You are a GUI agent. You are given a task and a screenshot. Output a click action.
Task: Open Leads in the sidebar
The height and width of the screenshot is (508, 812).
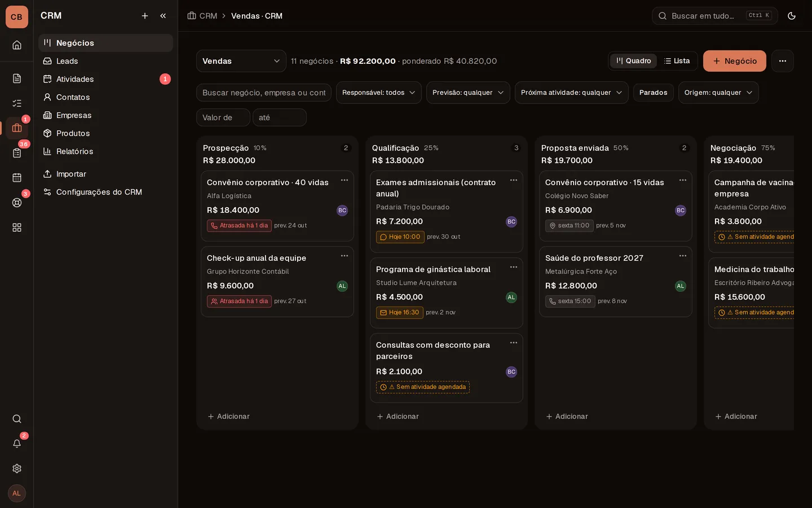click(x=105, y=61)
